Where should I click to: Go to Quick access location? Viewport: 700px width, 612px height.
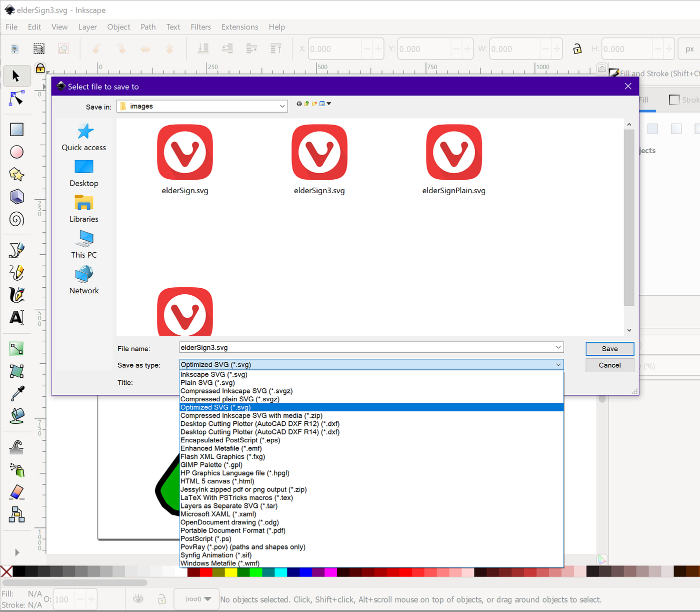84,137
